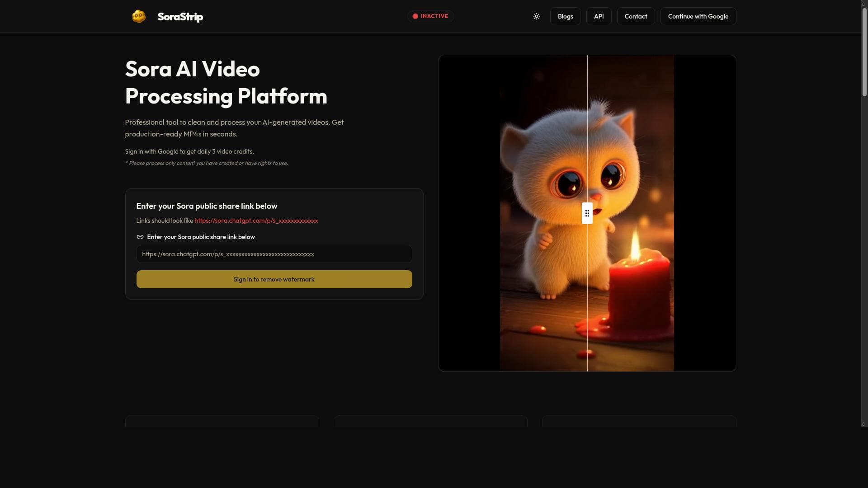
Task: Click the INACTIVE status badge
Action: 431,16
